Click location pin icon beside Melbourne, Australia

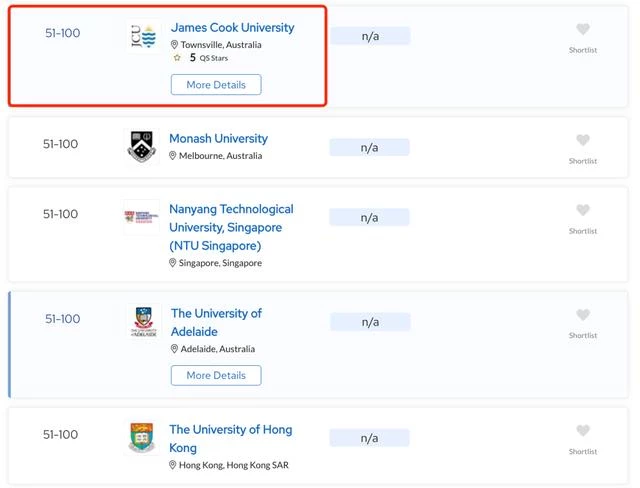pyautogui.click(x=173, y=155)
